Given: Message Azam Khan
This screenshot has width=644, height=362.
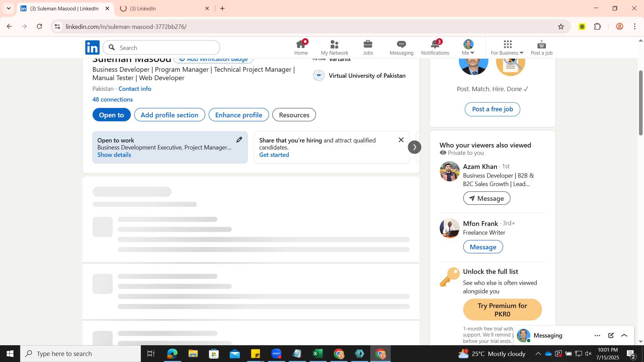Looking at the screenshot, I should [x=487, y=198].
